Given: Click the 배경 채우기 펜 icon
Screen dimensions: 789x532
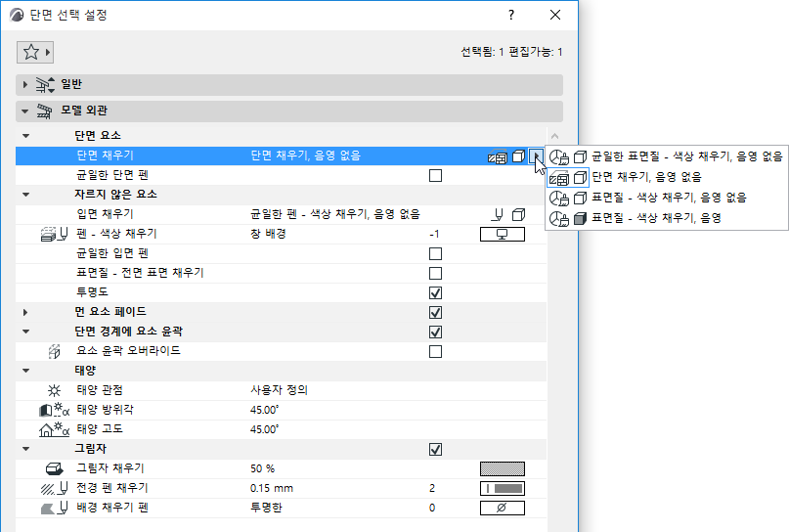Looking at the screenshot, I should pyautogui.click(x=54, y=508).
